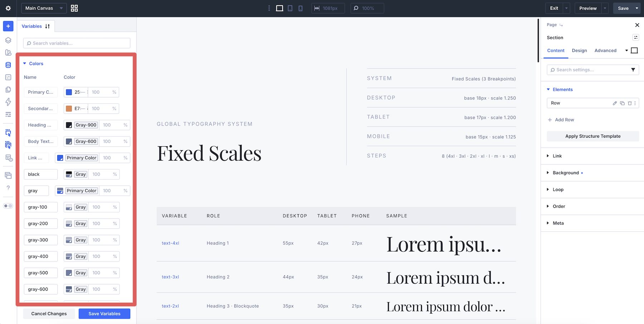Expand the Link settings group
Image resolution: width=644 pixels, height=324 pixels.
coord(548,156)
